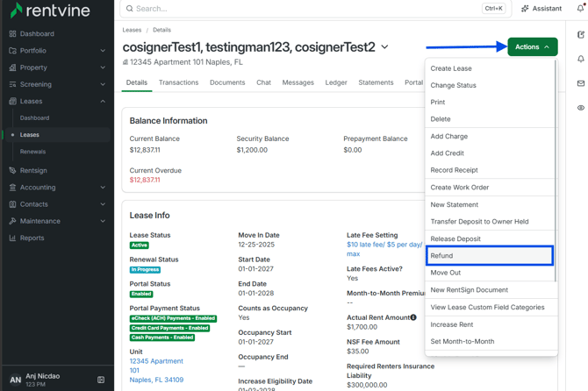Select Delete from Actions menu

pos(490,119)
